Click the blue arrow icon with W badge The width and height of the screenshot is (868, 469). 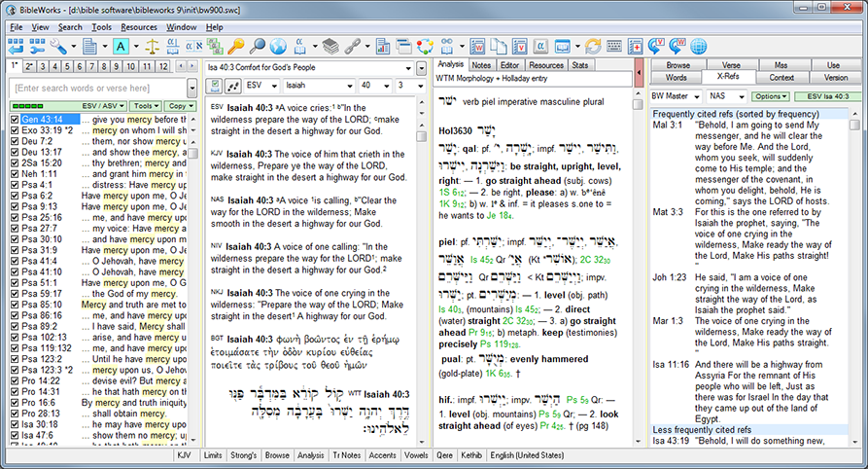point(677,46)
